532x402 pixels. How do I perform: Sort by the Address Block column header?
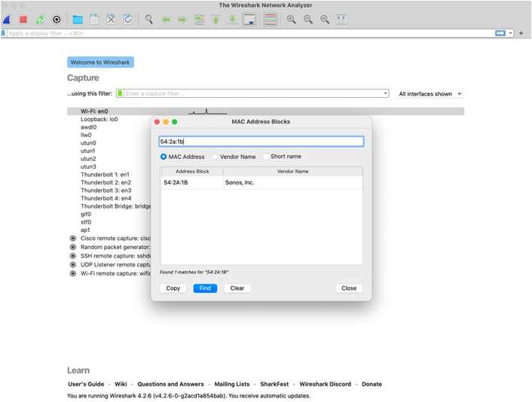coord(192,172)
